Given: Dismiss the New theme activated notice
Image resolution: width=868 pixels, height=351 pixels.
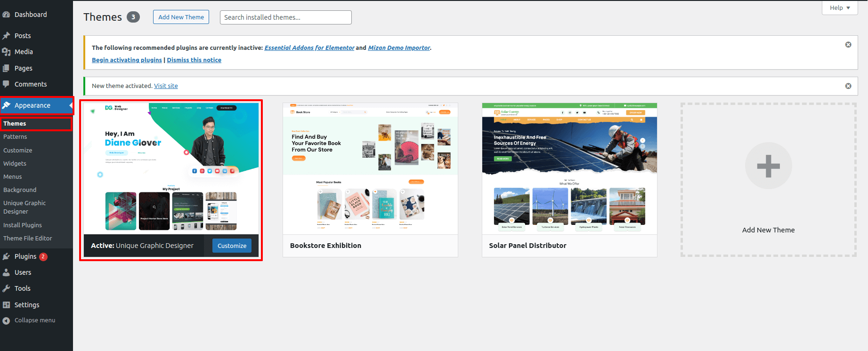Looking at the screenshot, I should pyautogui.click(x=848, y=86).
